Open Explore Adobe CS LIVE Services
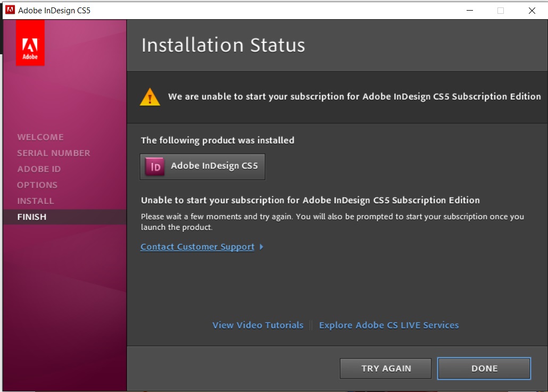Image resolution: width=548 pixels, height=392 pixels. (x=389, y=325)
